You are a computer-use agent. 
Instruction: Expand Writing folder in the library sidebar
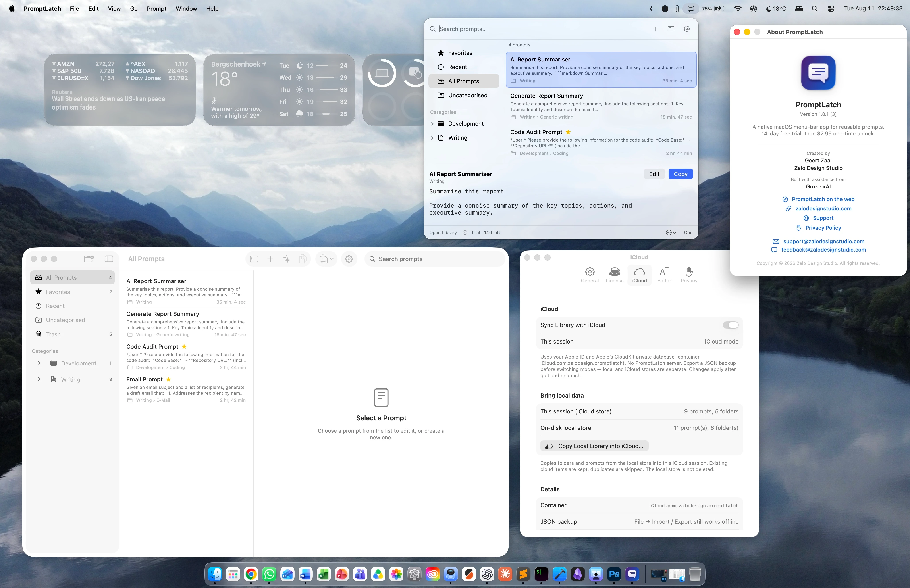click(x=39, y=380)
